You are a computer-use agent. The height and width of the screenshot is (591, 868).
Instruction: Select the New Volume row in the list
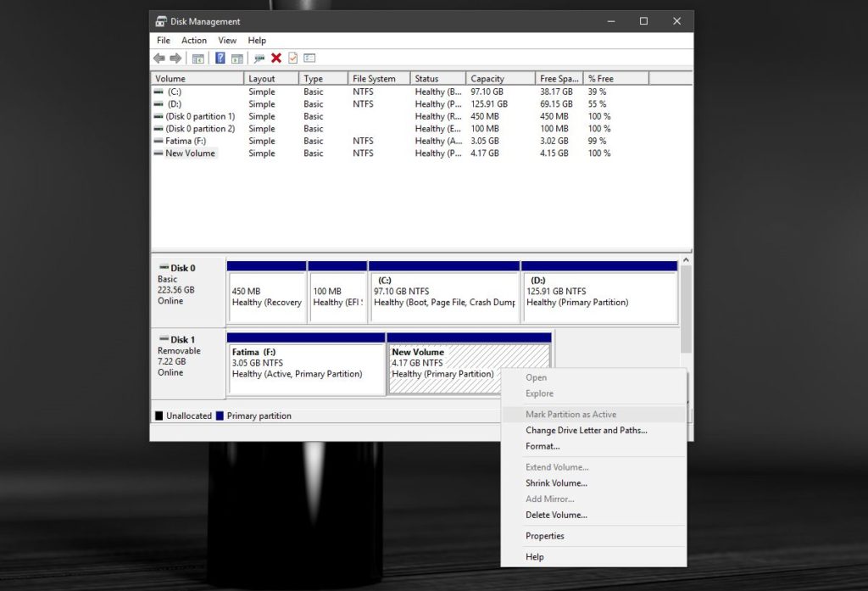pos(195,153)
